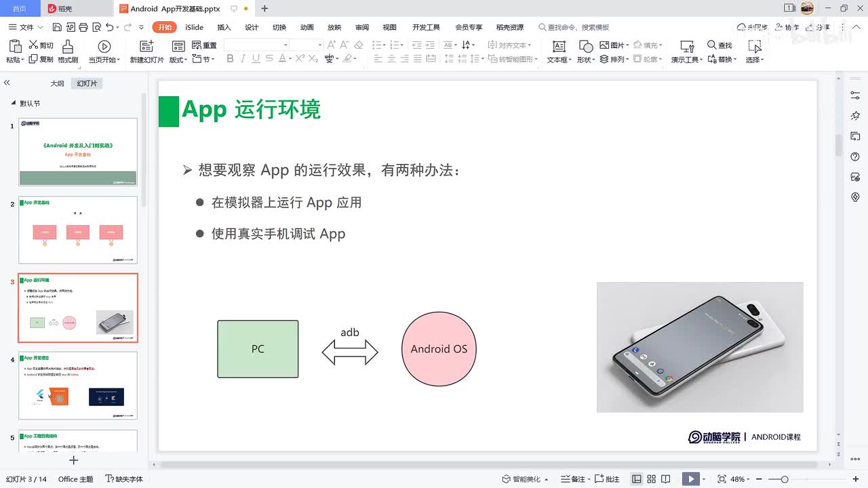868x488 pixels.
Task: Open the 48% zoom level dropdown
Action: (740, 479)
